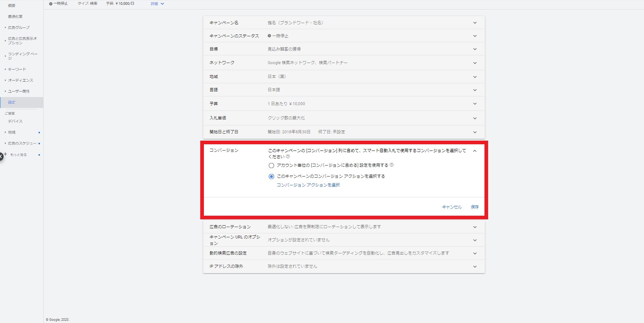Screen dimensions: 644x323
Task: Click 見込み顧客の獲得 value text
Action: [284, 49]
